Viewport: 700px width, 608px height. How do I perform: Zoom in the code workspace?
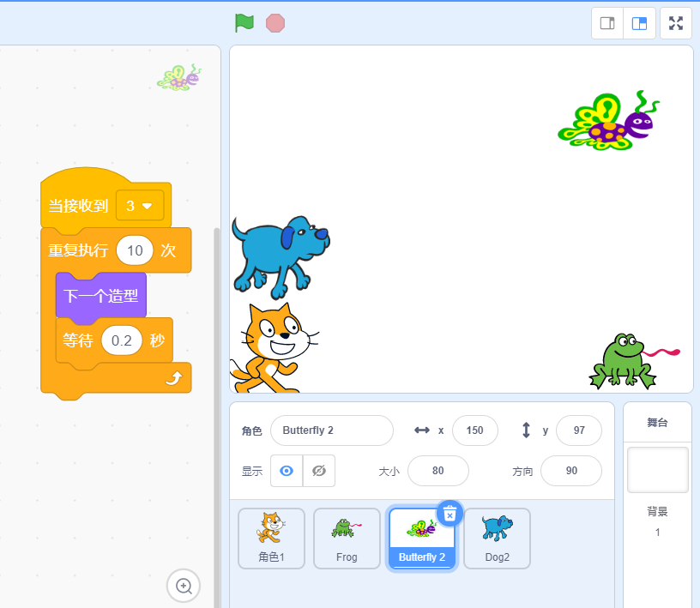click(184, 586)
